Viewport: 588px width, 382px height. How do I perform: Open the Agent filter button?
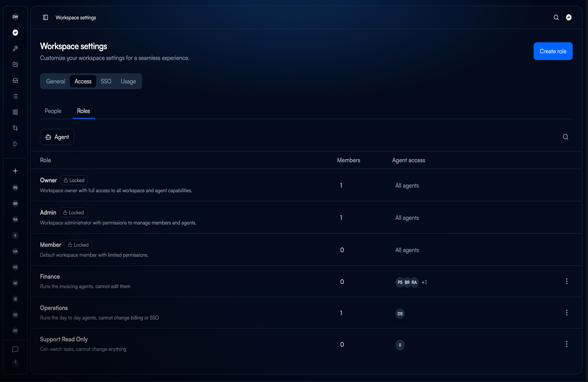pyautogui.click(x=57, y=137)
